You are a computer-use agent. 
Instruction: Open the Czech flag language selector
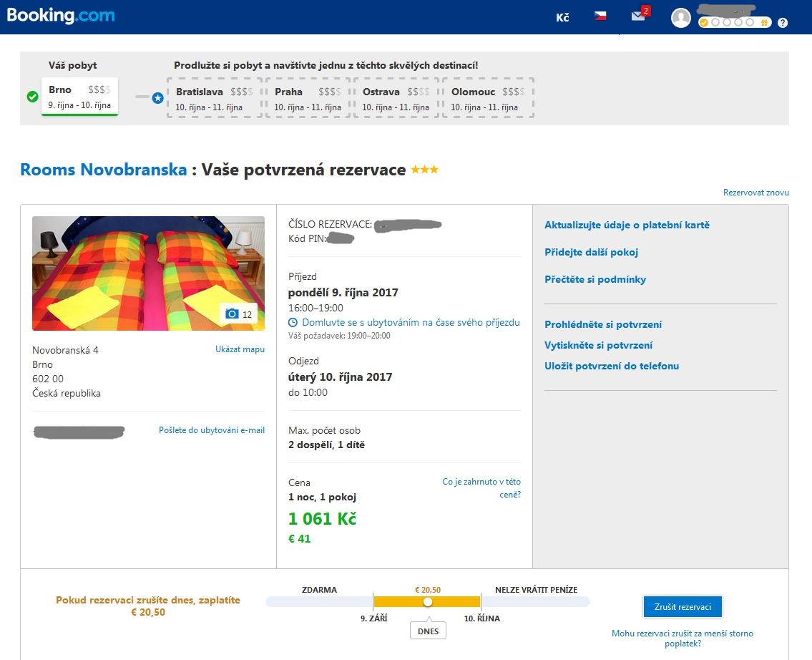click(600, 16)
